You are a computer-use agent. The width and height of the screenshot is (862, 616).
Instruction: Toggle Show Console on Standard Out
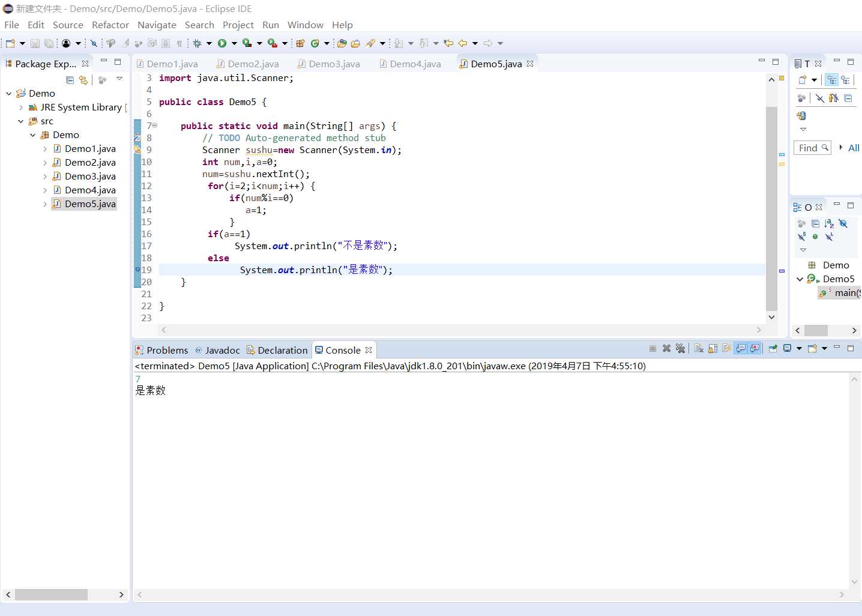(x=741, y=348)
